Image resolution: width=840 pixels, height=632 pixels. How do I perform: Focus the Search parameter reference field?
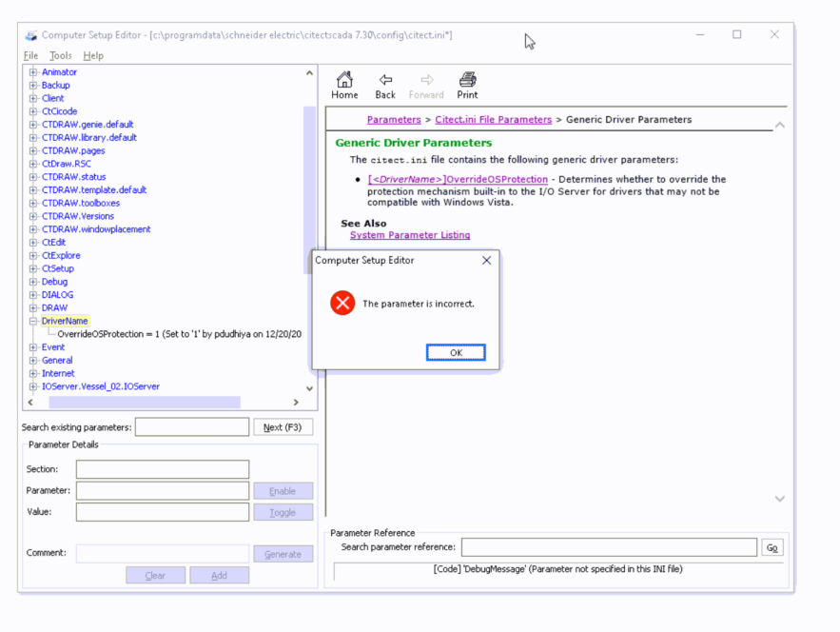click(x=609, y=547)
